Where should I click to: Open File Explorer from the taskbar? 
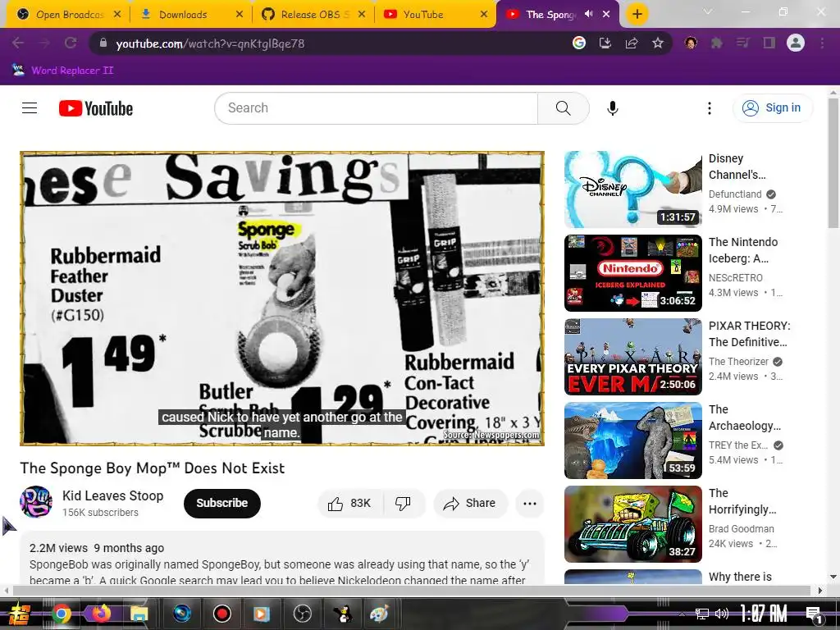(x=139, y=614)
